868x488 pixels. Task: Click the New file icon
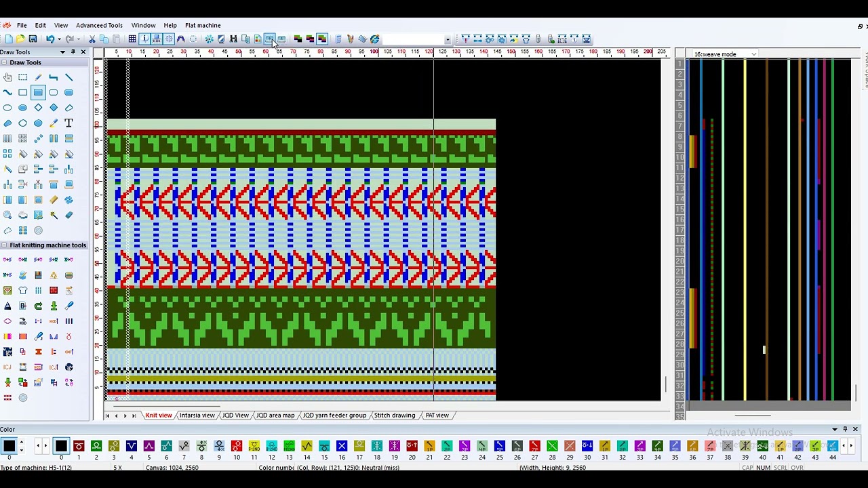(9, 39)
